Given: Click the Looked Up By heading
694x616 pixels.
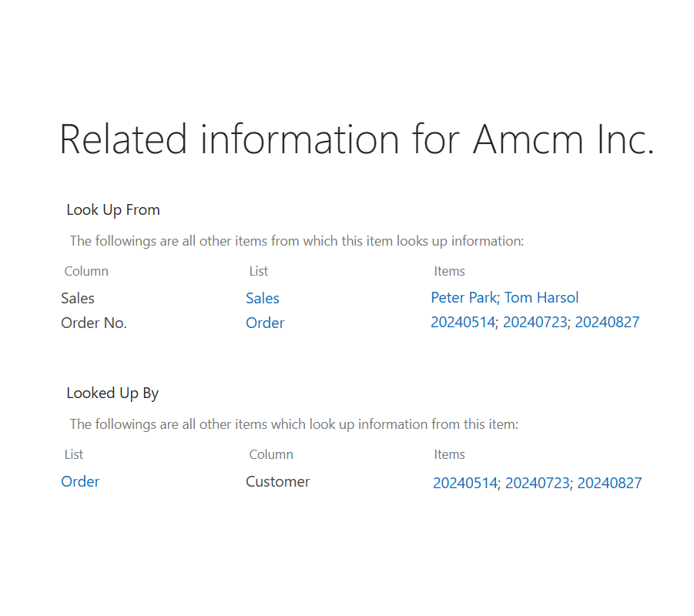Looking at the screenshot, I should point(112,393).
